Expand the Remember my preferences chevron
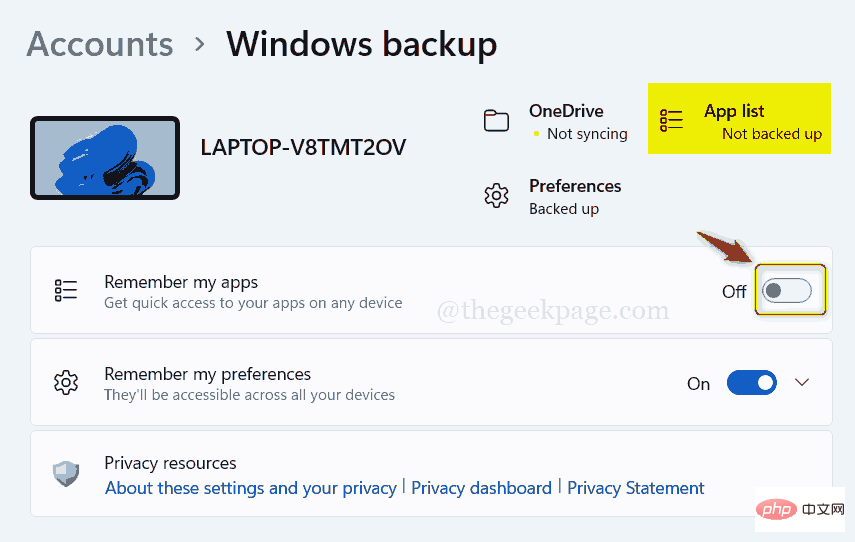The width and height of the screenshot is (855, 542). (802, 382)
